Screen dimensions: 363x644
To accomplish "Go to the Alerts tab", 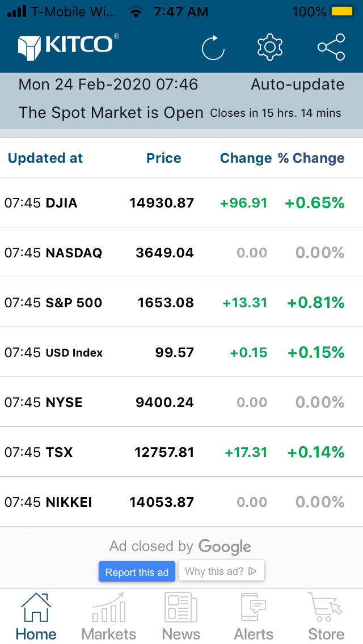I will 254,616.
